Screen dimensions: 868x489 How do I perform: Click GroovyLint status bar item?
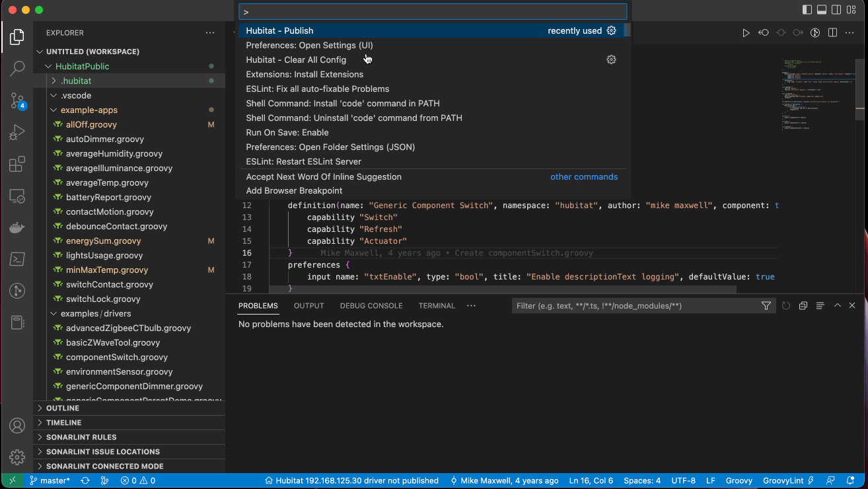coord(788,480)
